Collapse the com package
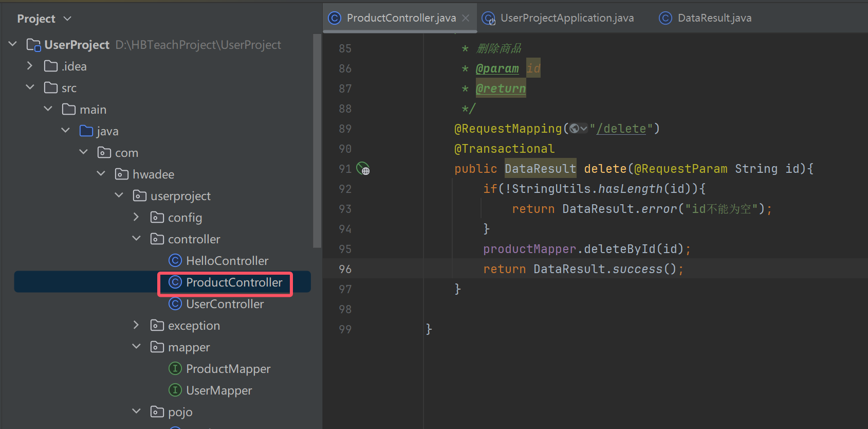The height and width of the screenshot is (429, 868). [83, 152]
